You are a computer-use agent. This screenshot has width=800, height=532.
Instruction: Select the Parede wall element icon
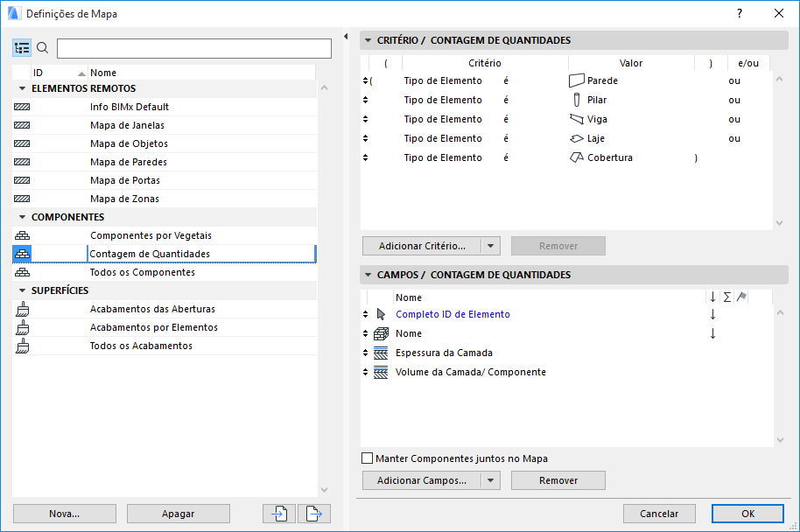[576, 80]
